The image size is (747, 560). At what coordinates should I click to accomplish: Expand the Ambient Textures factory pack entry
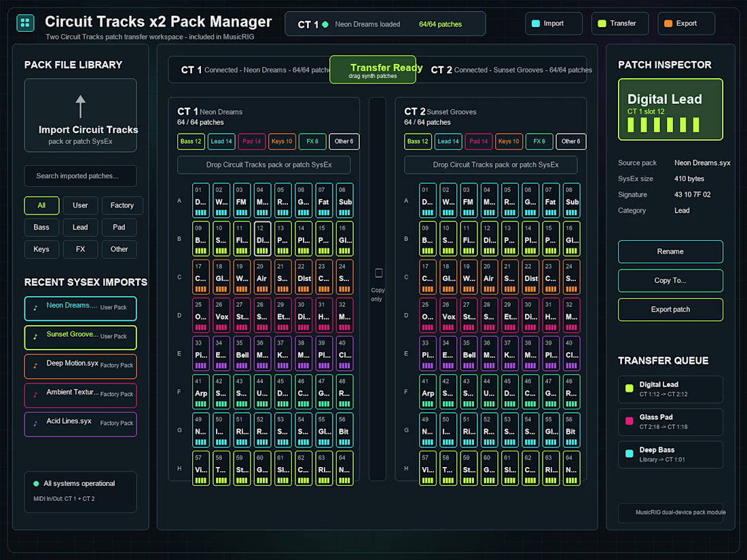(x=81, y=395)
